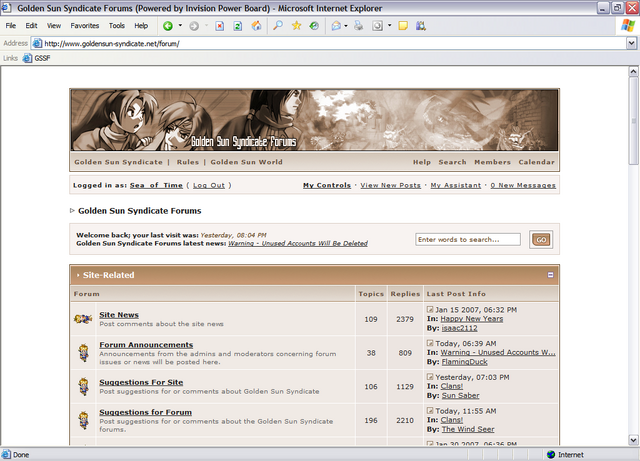Screen dimensions: 640x461
Task: Open the Rules link in header
Action: tap(188, 162)
